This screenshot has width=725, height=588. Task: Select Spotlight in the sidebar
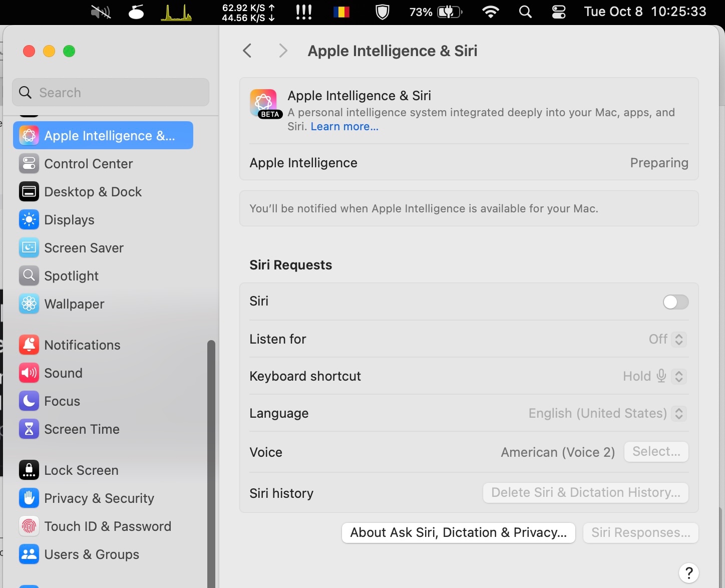click(x=103, y=276)
